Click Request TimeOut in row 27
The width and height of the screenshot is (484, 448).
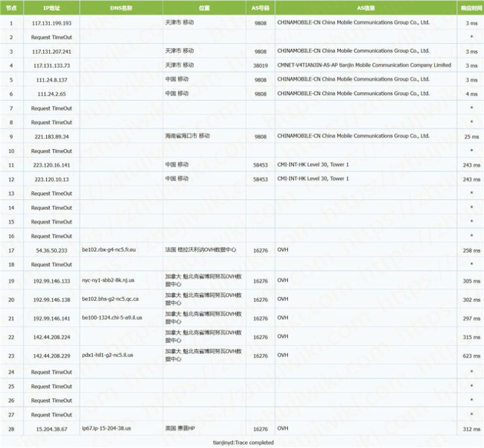[52, 415]
